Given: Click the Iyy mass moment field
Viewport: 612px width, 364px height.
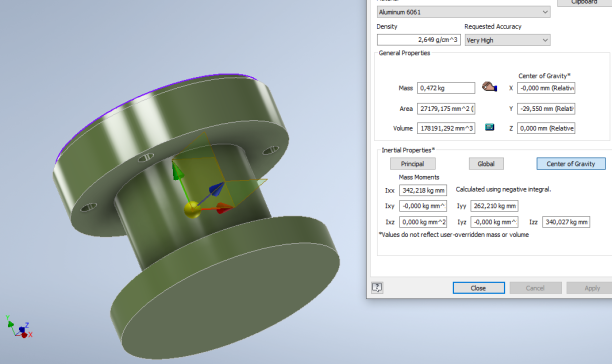Looking at the screenshot, I should [x=494, y=206].
